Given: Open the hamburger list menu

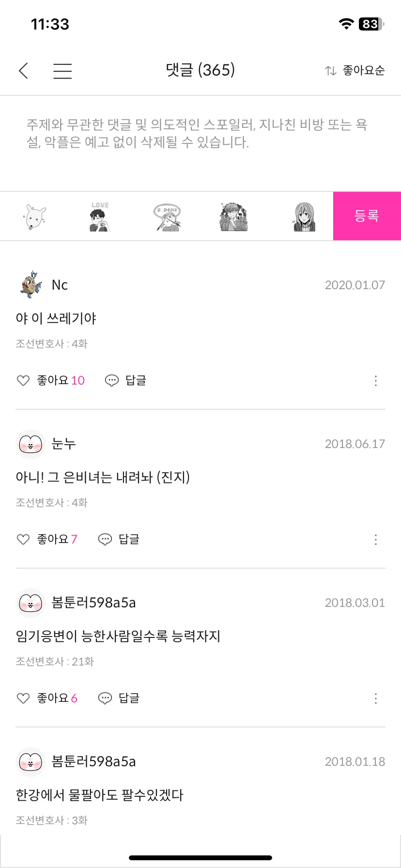Looking at the screenshot, I should click(62, 71).
